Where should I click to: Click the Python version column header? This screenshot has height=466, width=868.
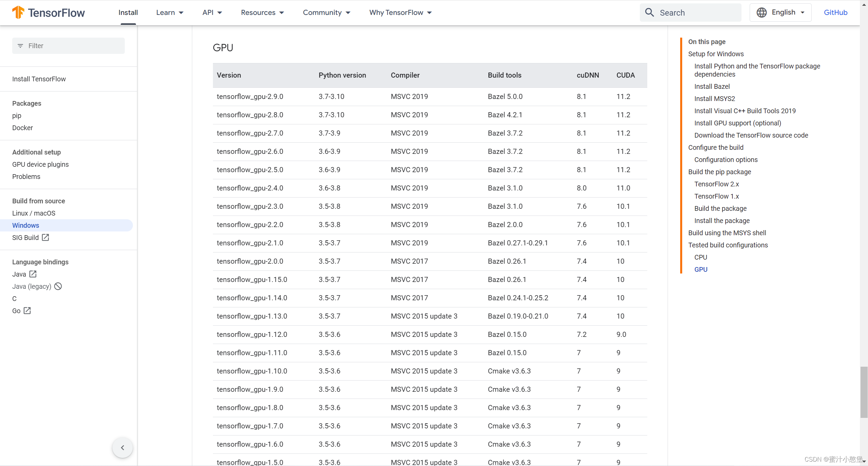pyautogui.click(x=342, y=75)
